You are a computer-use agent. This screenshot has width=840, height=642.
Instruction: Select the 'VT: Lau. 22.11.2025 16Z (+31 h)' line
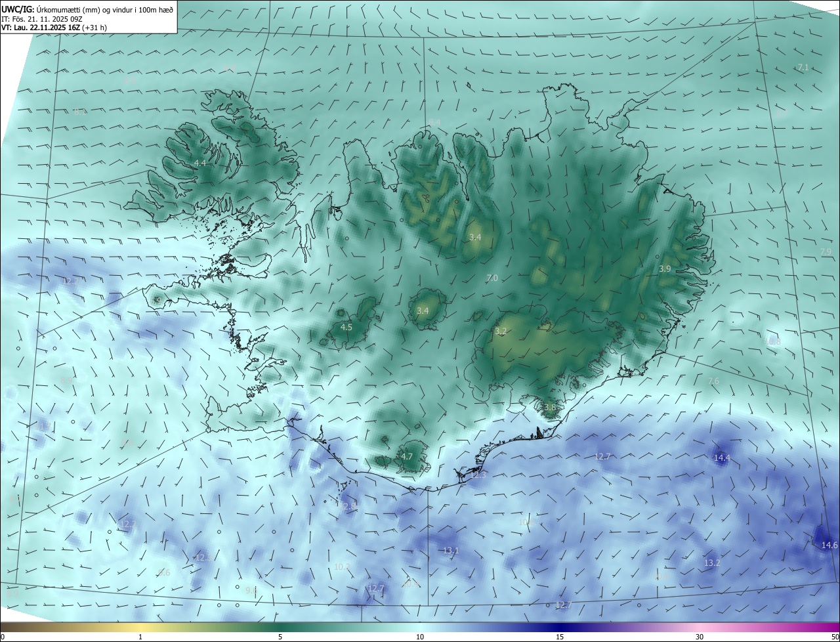[x=54, y=28]
